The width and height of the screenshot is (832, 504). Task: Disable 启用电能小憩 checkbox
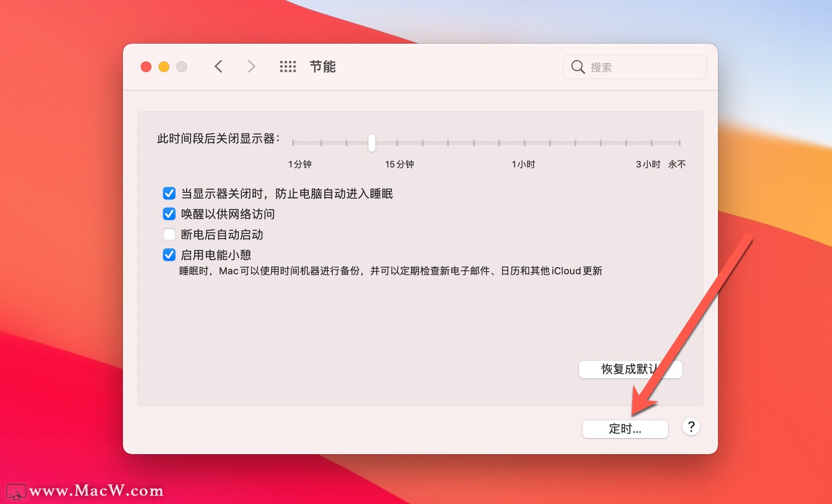click(x=169, y=255)
